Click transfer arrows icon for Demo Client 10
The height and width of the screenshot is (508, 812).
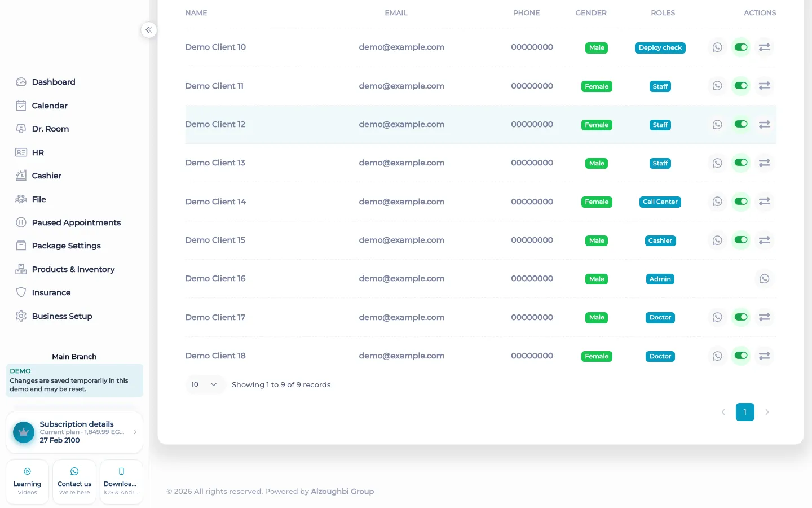(x=765, y=47)
